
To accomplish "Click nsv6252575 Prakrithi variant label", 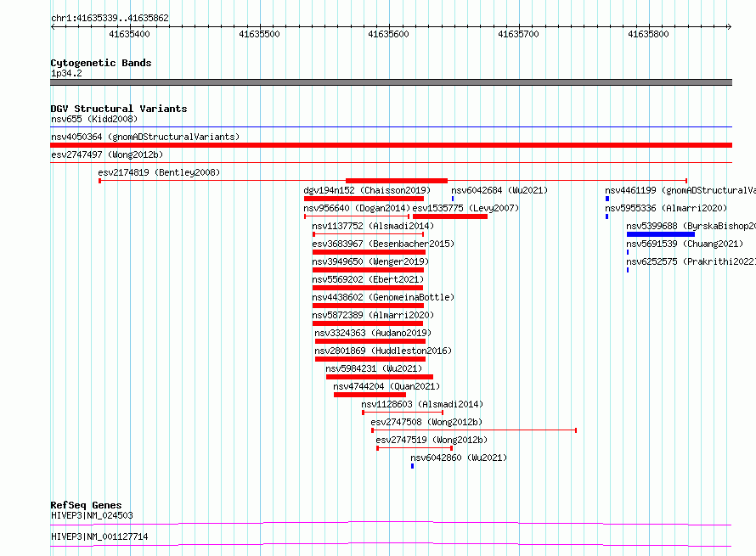I will point(691,261).
